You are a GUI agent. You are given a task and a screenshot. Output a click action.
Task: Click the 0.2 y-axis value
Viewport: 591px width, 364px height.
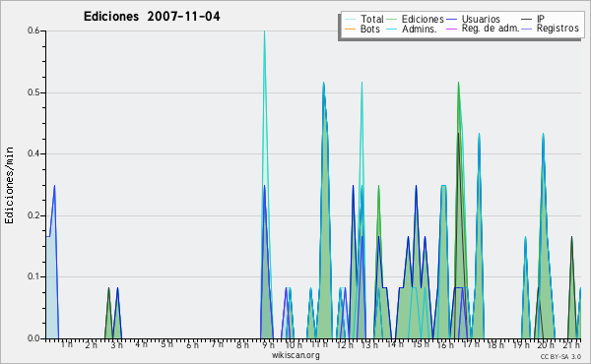pyautogui.click(x=33, y=215)
